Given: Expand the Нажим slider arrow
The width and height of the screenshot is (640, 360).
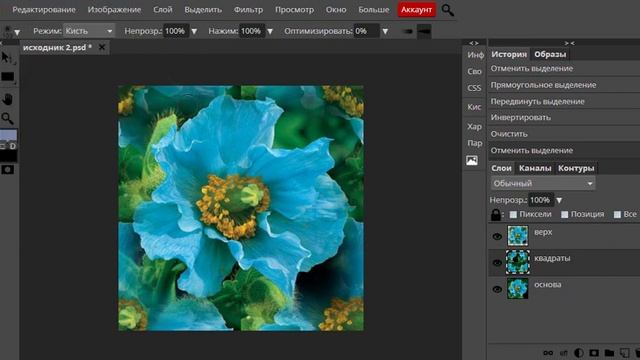Looking at the screenshot, I should tap(270, 31).
